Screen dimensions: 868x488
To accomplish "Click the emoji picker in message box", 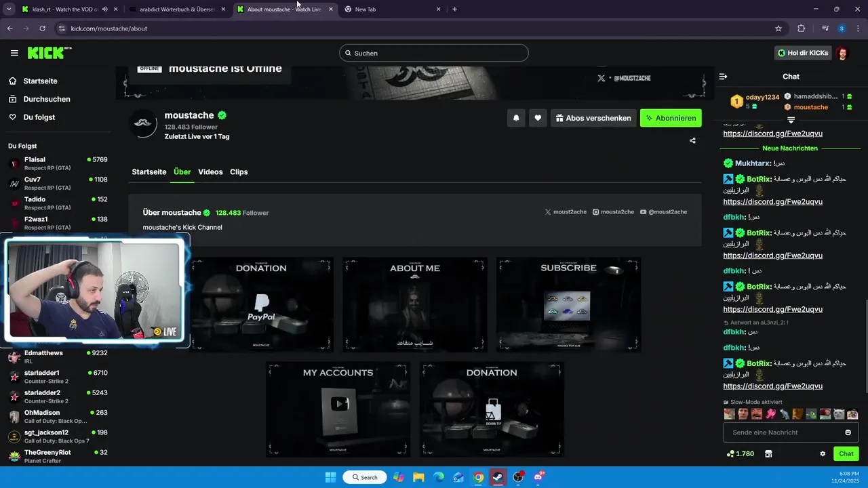I will click(x=848, y=432).
